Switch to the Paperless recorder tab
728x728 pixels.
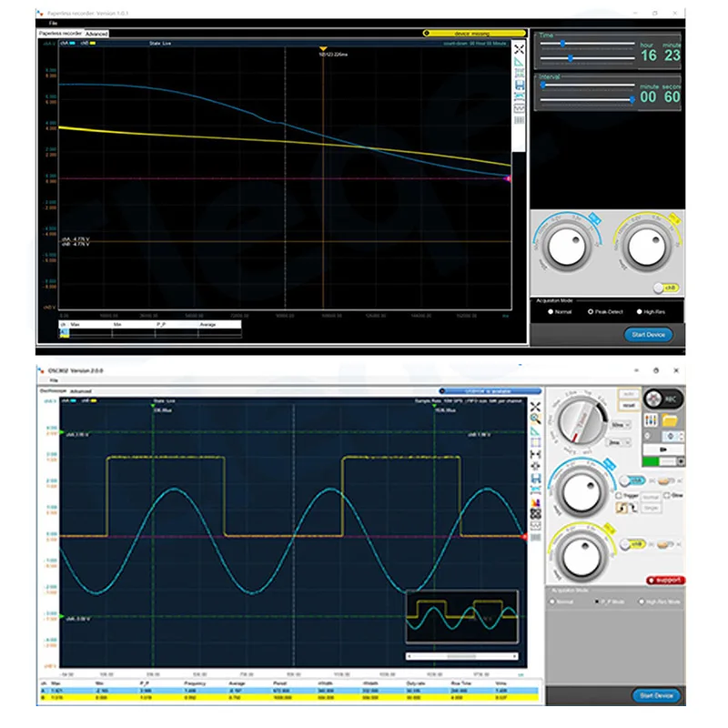[x=60, y=34]
